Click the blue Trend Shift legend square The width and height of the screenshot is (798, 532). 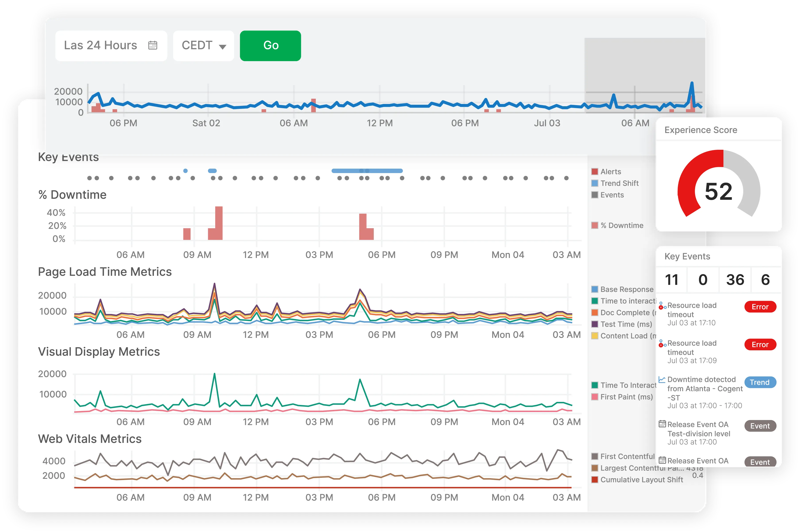(x=595, y=183)
